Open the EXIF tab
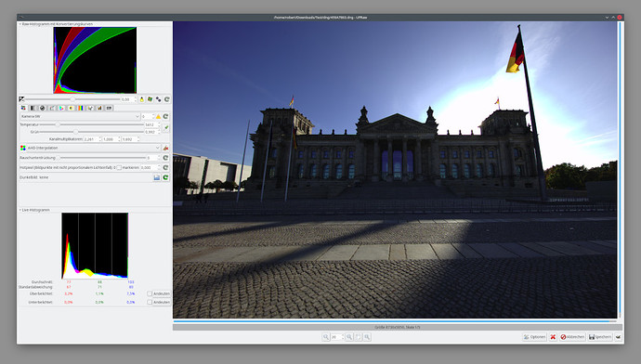This screenshot has width=641, height=364. [109, 108]
